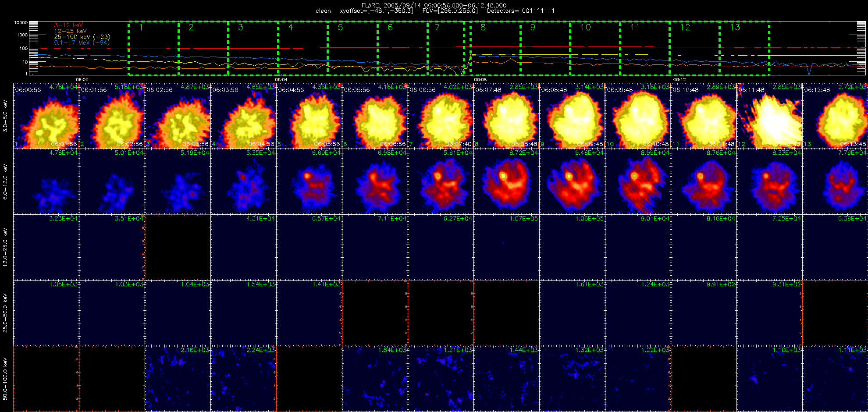Select the 50.0-100.0 keV image labeled 2.24E+03
Screen dimensions: 868x412
coord(244,379)
